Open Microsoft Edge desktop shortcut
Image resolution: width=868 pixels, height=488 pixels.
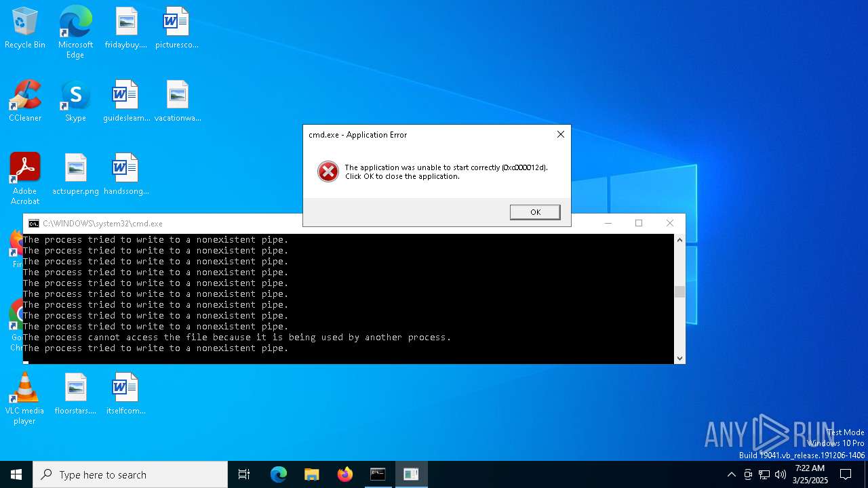click(x=75, y=32)
